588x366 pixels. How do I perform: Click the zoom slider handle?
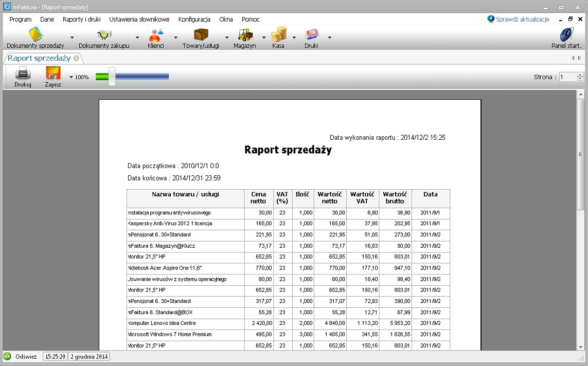[x=112, y=77]
